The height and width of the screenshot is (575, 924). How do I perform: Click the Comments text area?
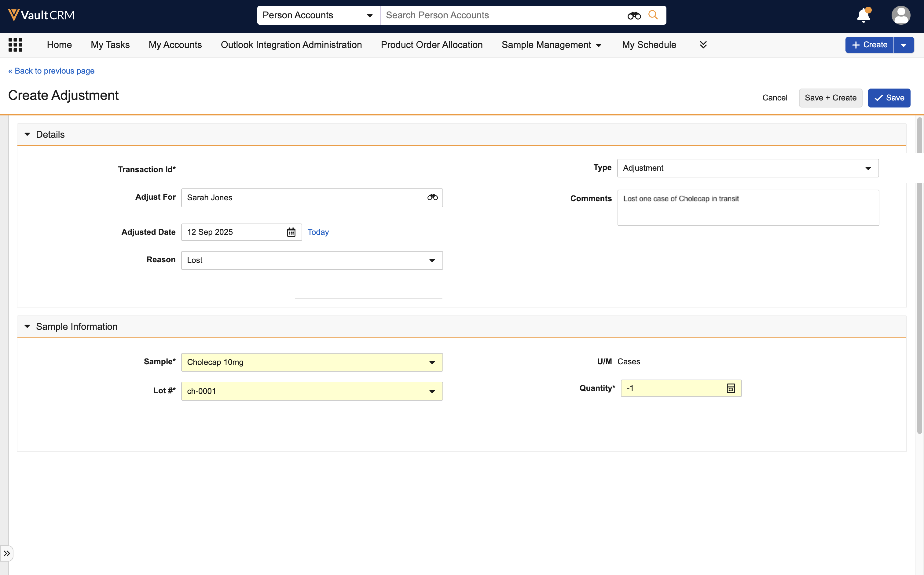pos(748,208)
